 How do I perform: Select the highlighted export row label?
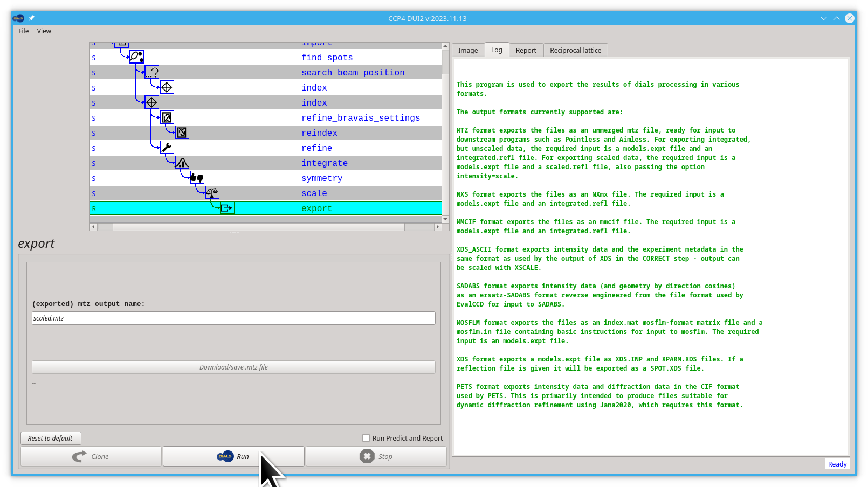316,208
